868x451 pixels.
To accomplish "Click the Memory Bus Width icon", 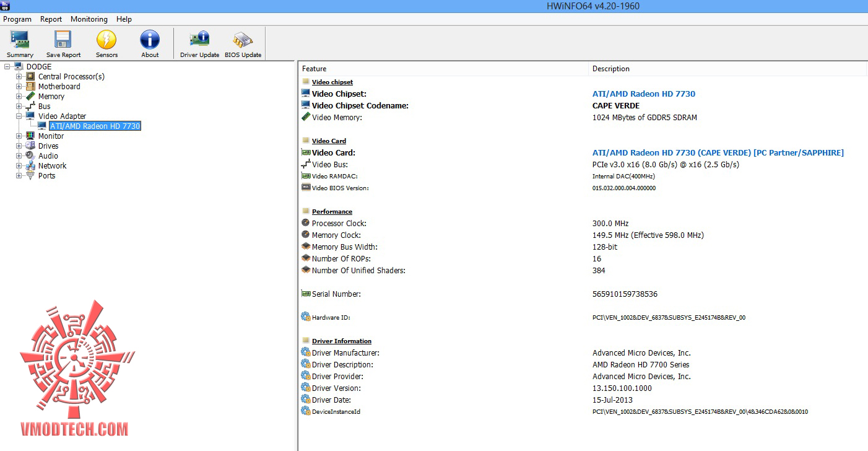I will 305,247.
